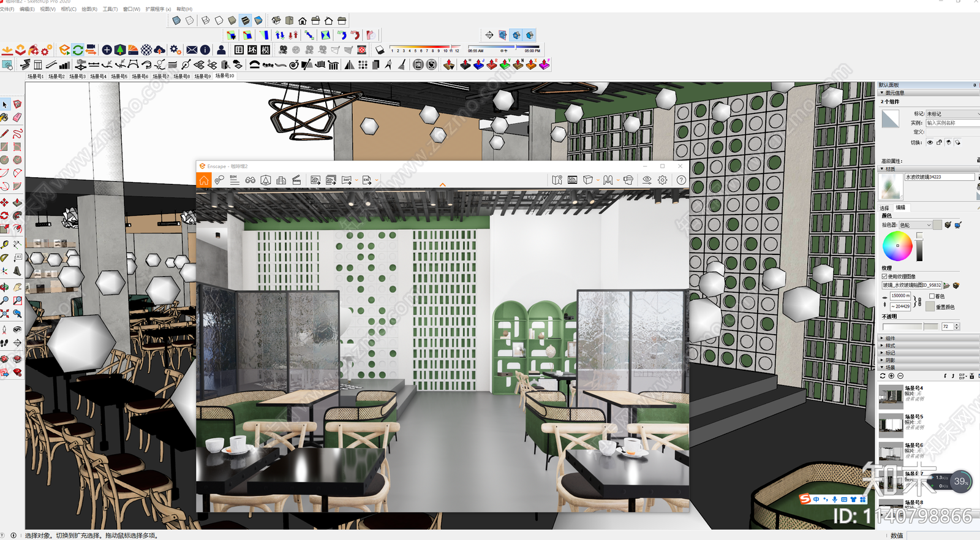Open the tag dropdown in entity info
Viewport: 980px width, 540px height.
click(x=952, y=114)
